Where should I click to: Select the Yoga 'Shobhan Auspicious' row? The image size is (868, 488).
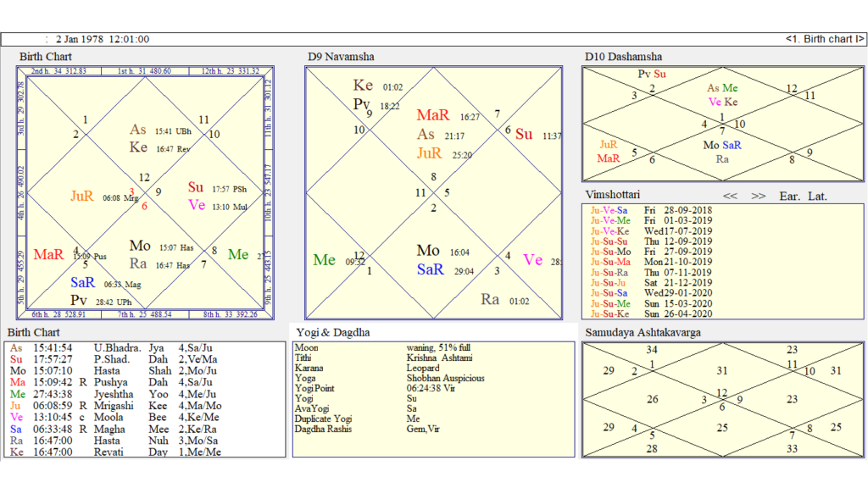pos(390,379)
